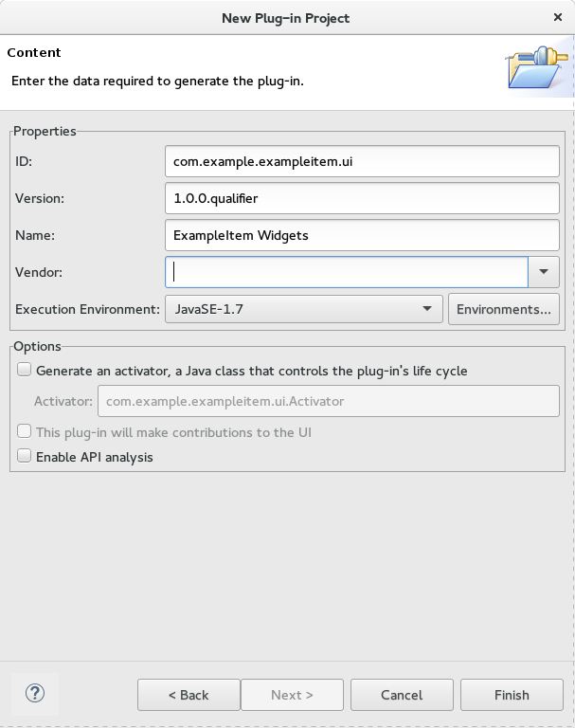The width and height of the screenshot is (575, 728).
Task: Enable Generate an activator checkbox
Action: (x=24, y=370)
